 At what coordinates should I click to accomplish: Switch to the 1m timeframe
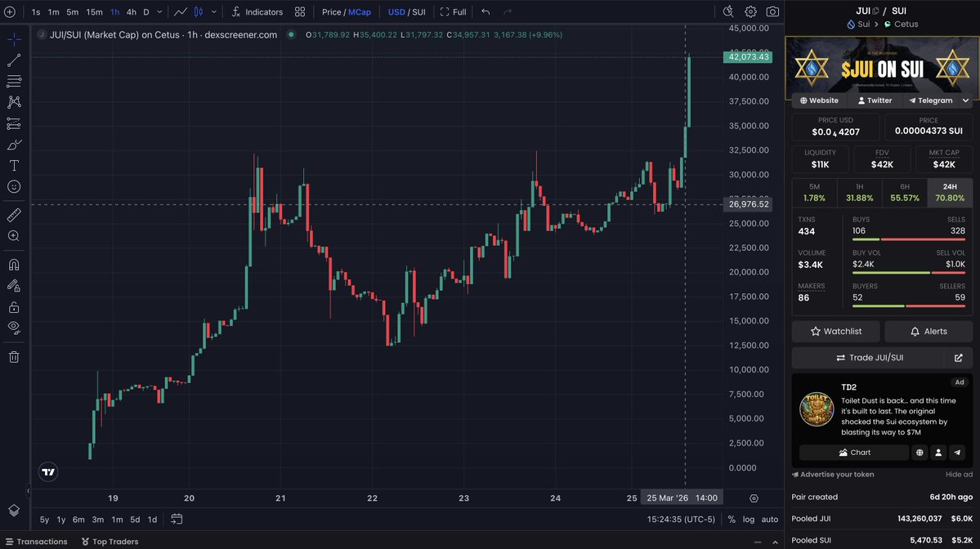point(54,12)
